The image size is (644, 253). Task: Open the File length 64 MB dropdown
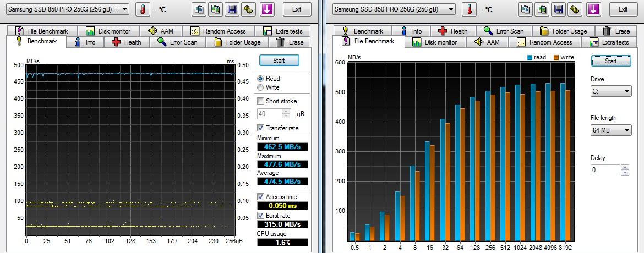tap(611, 130)
